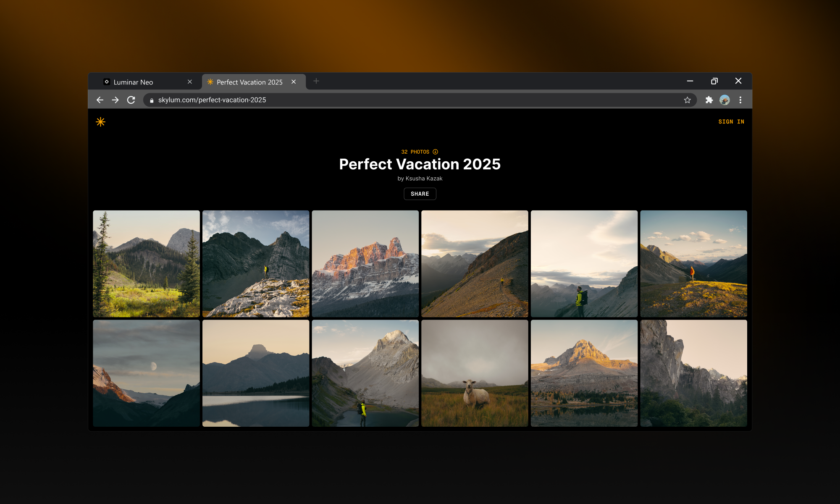Click the browser back arrow
This screenshot has height=504, width=840.
(x=100, y=100)
